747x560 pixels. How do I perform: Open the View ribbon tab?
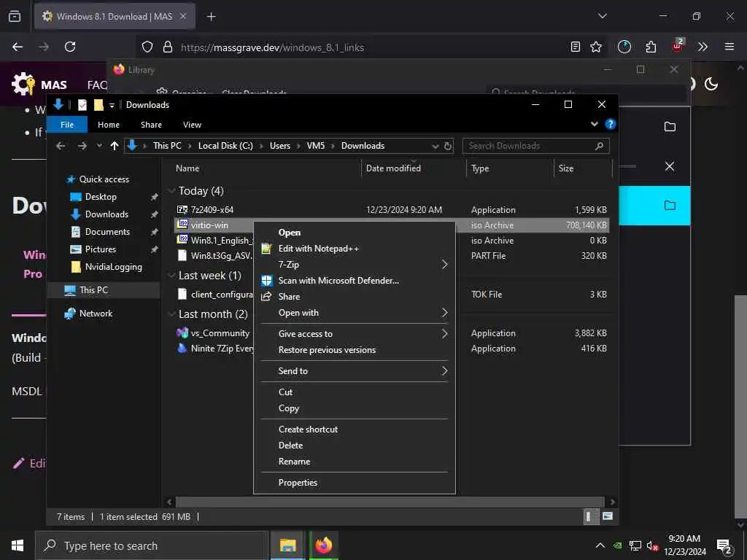(192, 125)
